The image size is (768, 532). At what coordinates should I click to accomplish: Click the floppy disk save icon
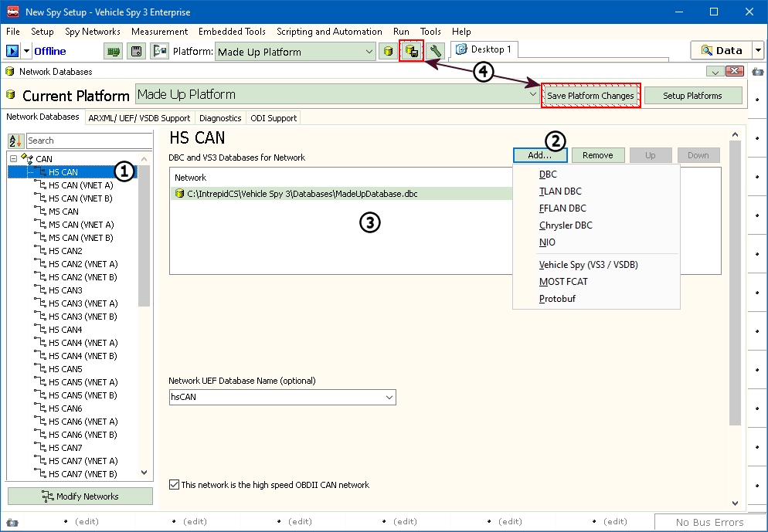(137, 52)
